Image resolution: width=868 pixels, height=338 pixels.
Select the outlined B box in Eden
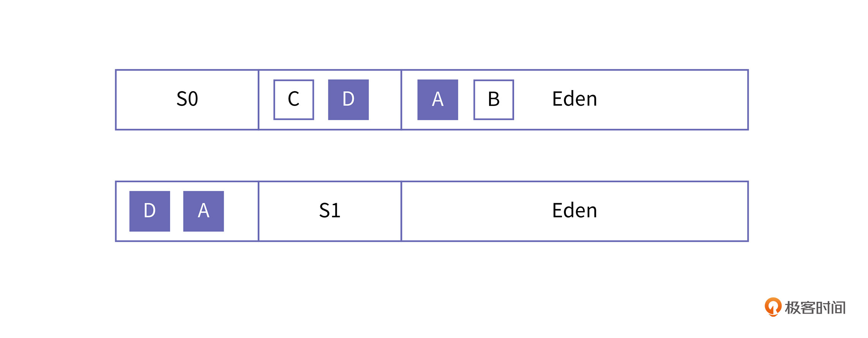(x=493, y=100)
